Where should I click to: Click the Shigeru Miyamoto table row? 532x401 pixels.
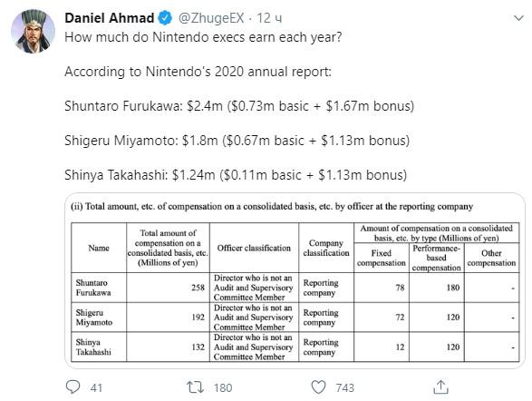pos(295,318)
